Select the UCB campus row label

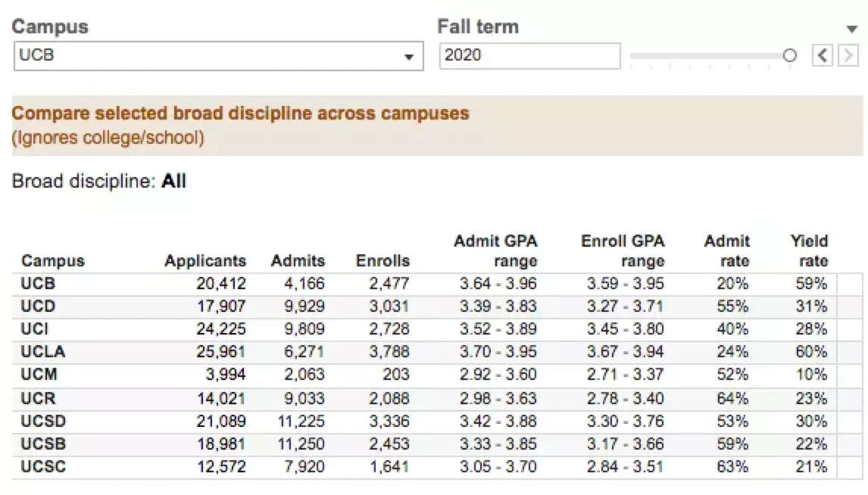38,284
